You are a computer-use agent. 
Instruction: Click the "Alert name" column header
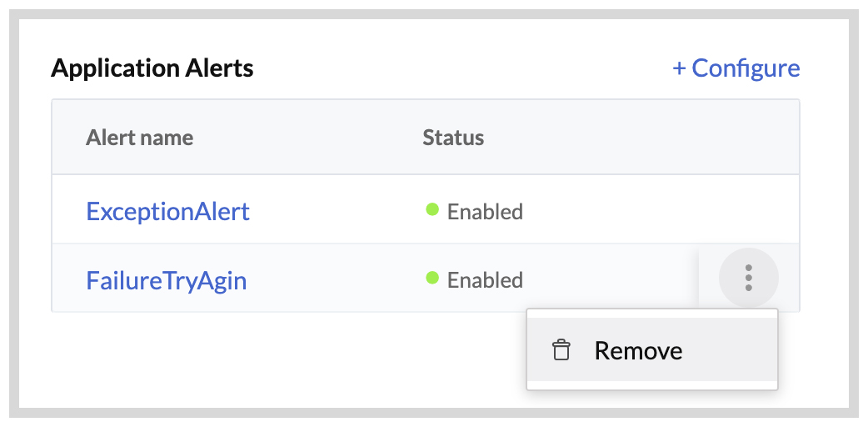click(139, 138)
